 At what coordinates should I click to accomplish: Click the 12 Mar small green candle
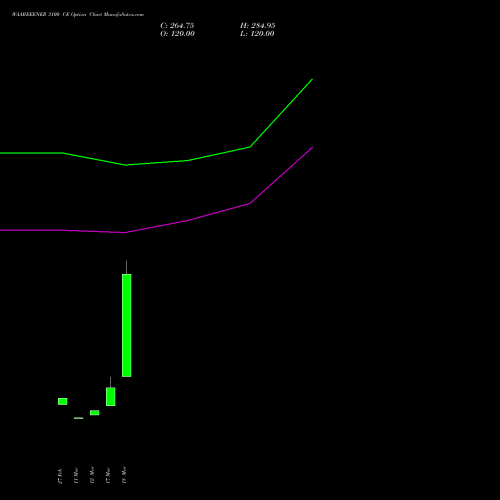[x=95, y=413]
